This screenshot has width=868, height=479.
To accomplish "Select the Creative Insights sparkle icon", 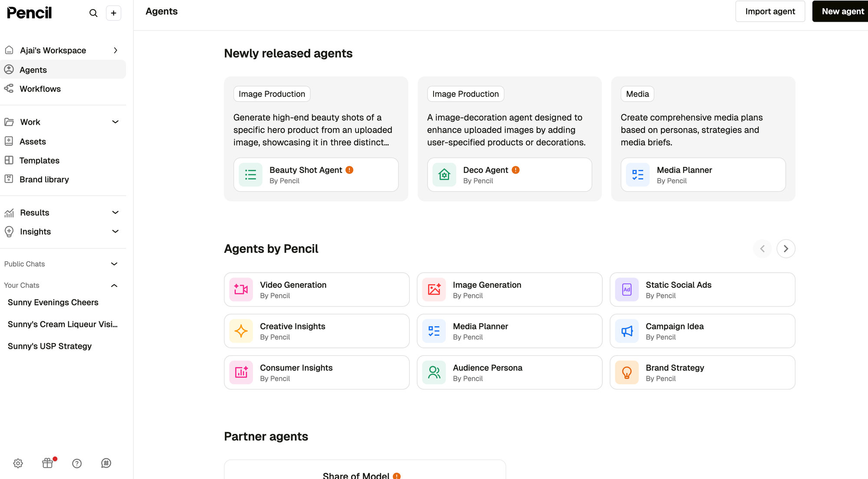I will 241,330.
